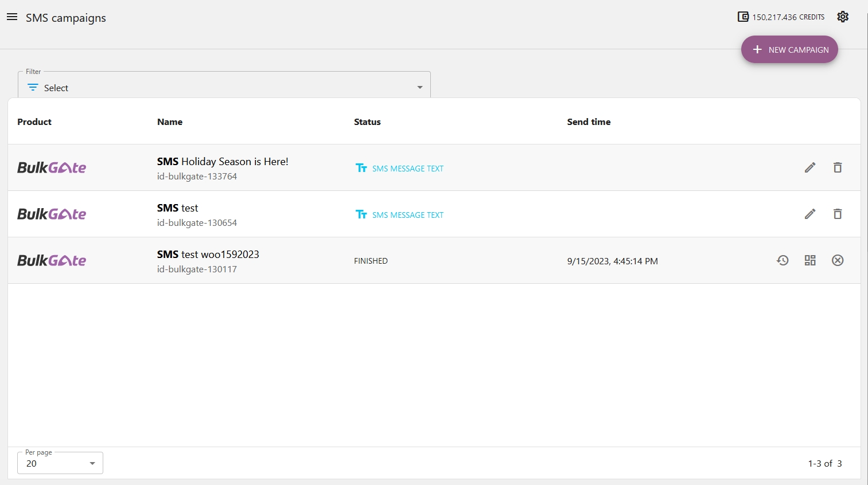Delete the id-bulkgate-130654 campaign
Viewport: 868px width, 485px height.
(x=838, y=214)
